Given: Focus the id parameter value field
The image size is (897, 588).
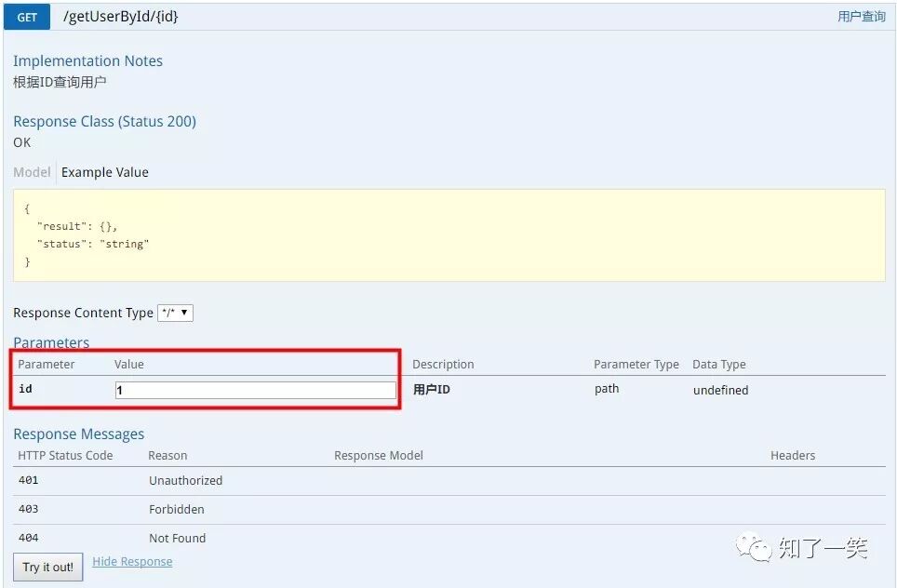Looking at the screenshot, I should pos(256,390).
